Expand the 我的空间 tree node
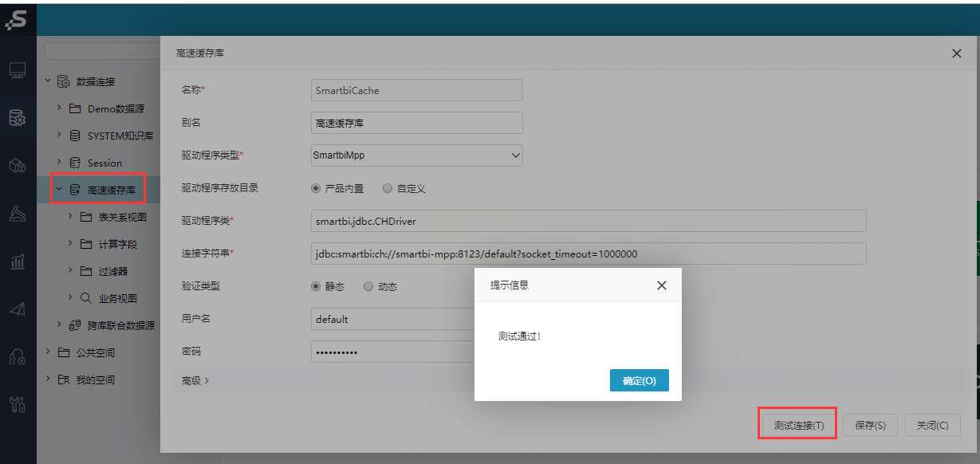Screen dimensions: 980x464 point(47,379)
